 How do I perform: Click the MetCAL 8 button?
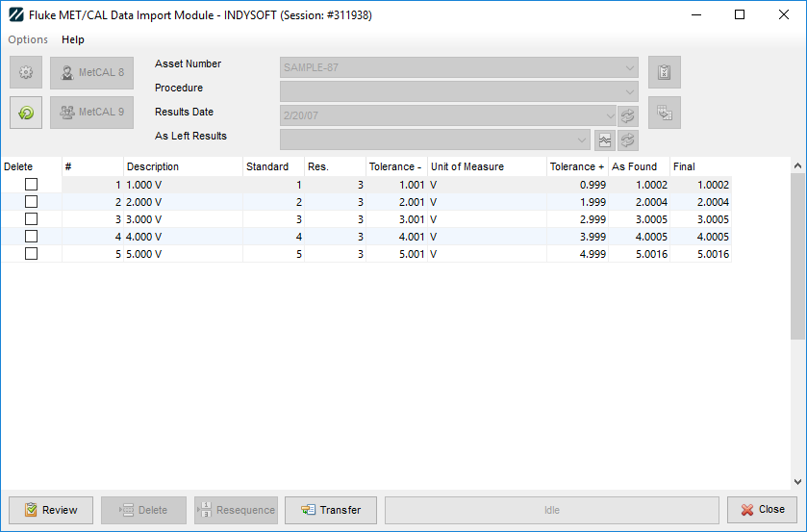pyautogui.click(x=91, y=72)
